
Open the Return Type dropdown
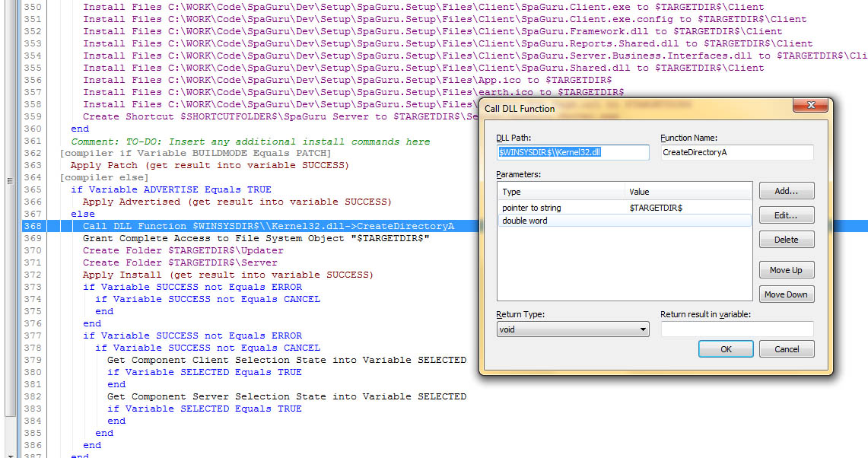(573, 329)
